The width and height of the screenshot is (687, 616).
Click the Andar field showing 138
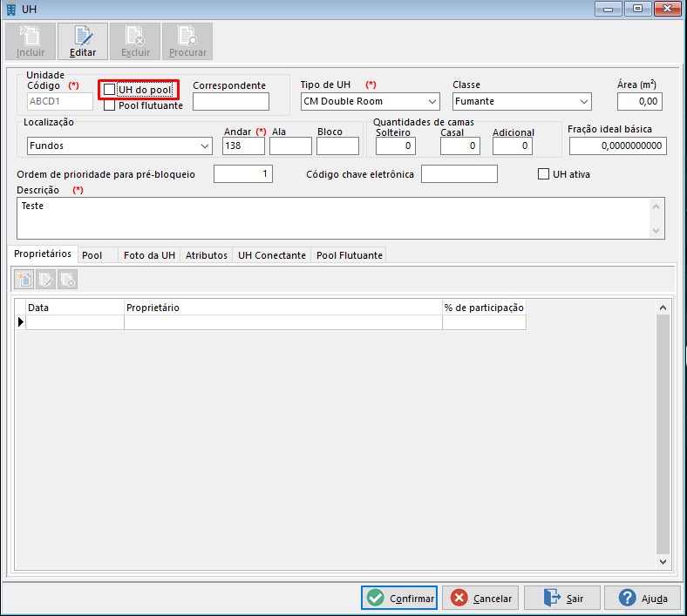[x=243, y=146]
